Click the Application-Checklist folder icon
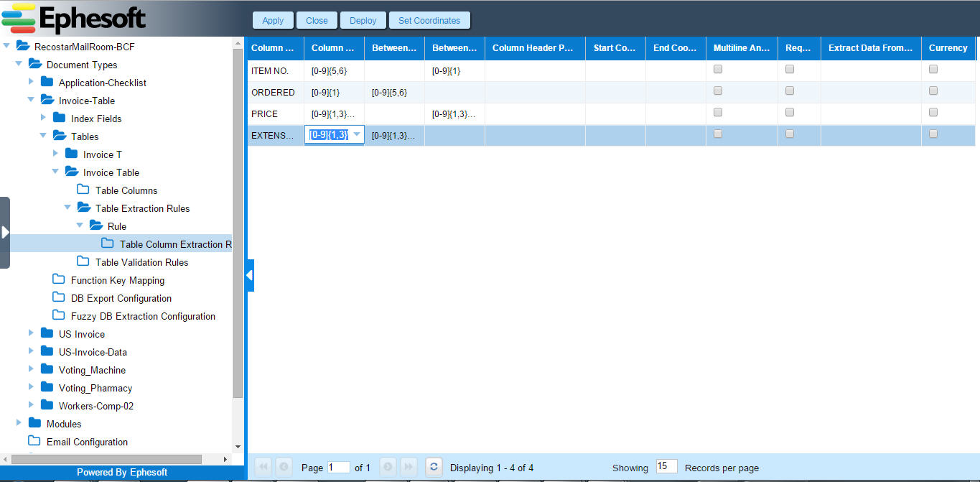The height and width of the screenshot is (482, 980). 47,83
